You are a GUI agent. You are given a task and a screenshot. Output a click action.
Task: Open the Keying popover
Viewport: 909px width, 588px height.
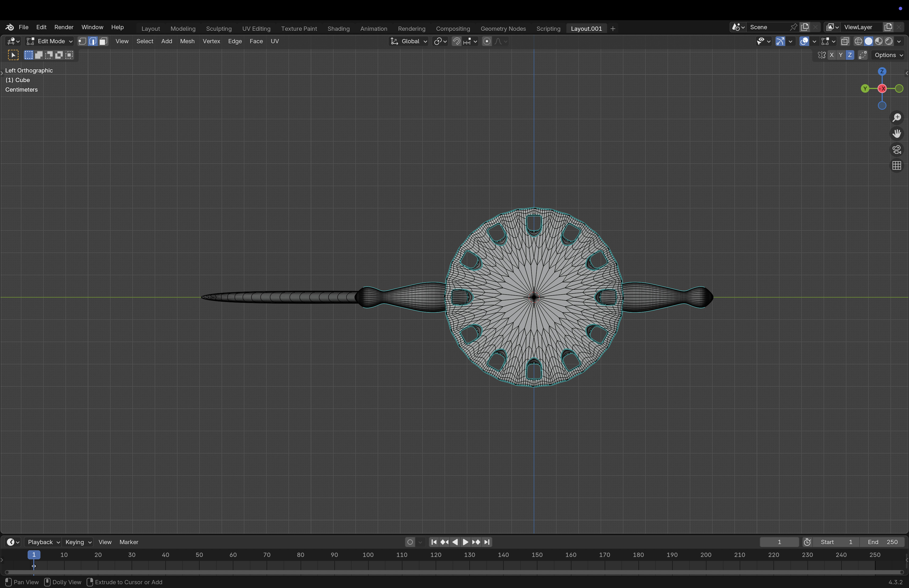(78, 542)
